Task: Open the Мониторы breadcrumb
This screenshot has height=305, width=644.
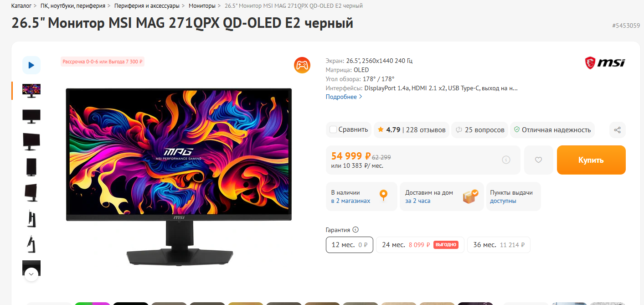Action: [202, 6]
